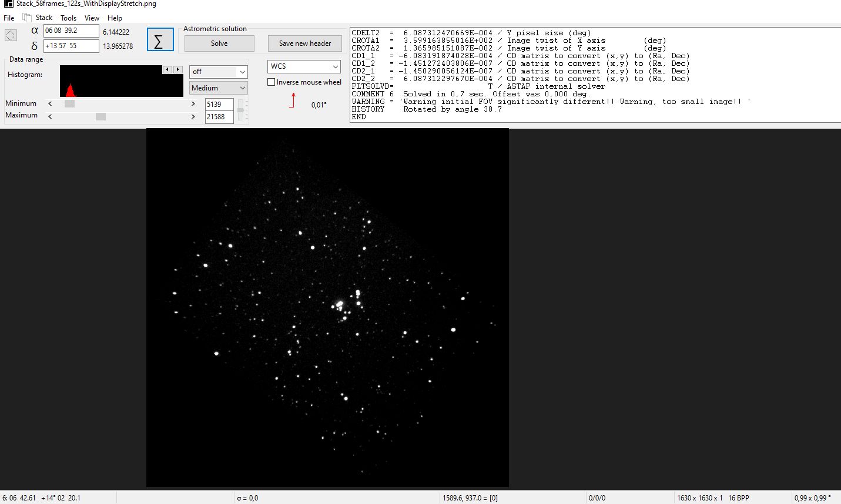The width and height of the screenshot is (841, 504).
Task: Click the Minimum value field 5139
Action: 219,105
